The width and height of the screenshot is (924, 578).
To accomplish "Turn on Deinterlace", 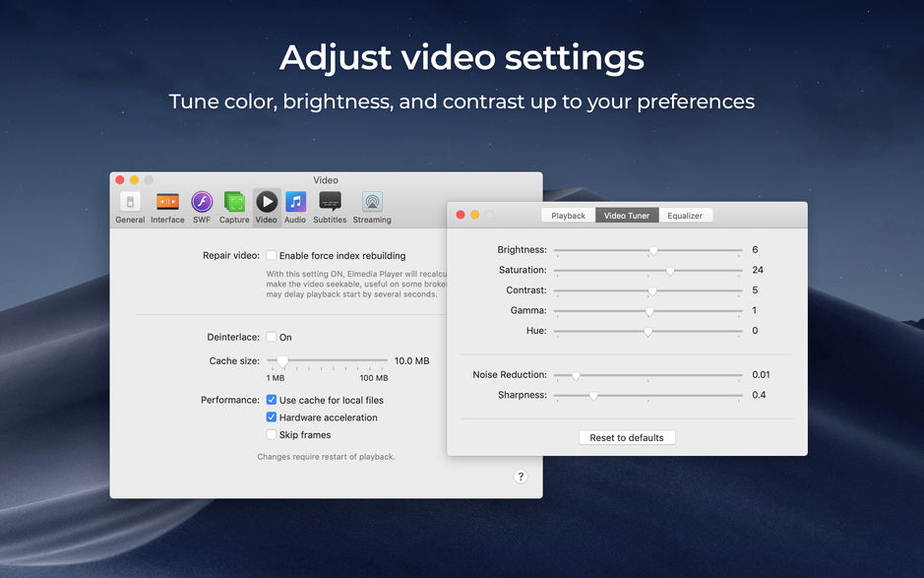I will 272,337.
